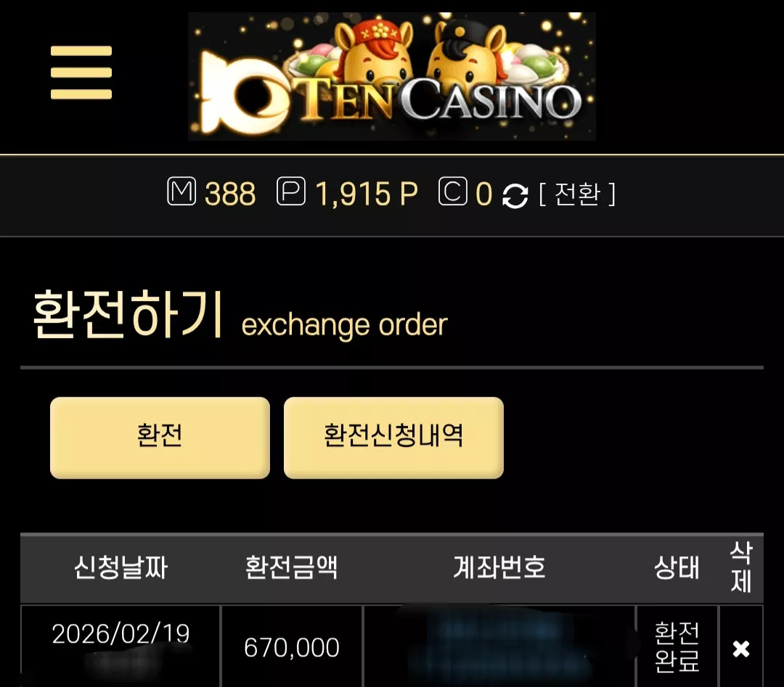Click the 1,915 P points value
Viewport: 784px width, 687px height.
pyautogui.click(x=367, y=194)
